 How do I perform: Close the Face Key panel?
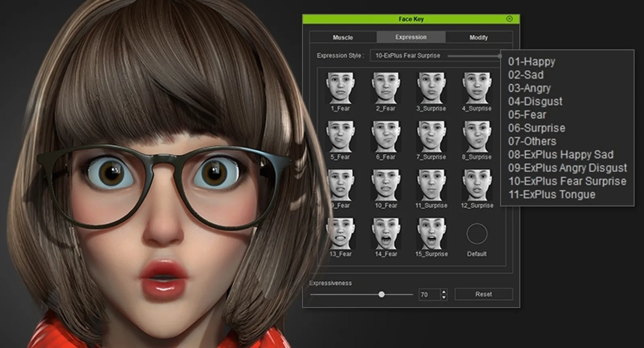(x=509, y=19)
